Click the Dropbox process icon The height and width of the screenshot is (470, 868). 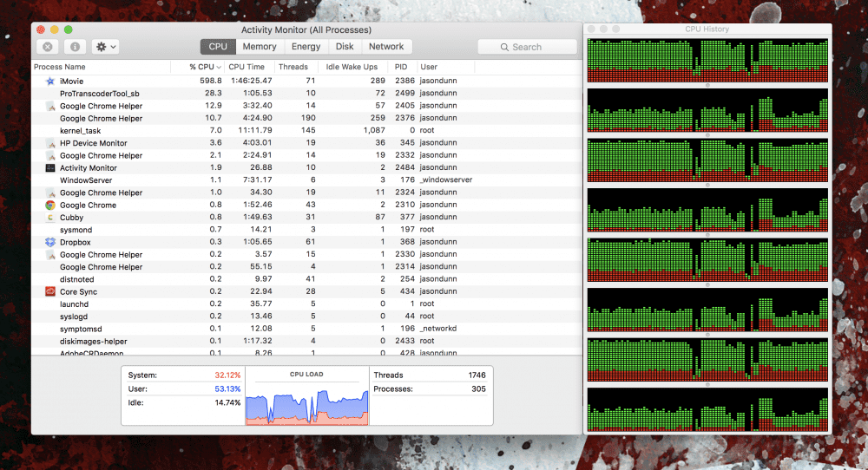click(x=49, y=242)
